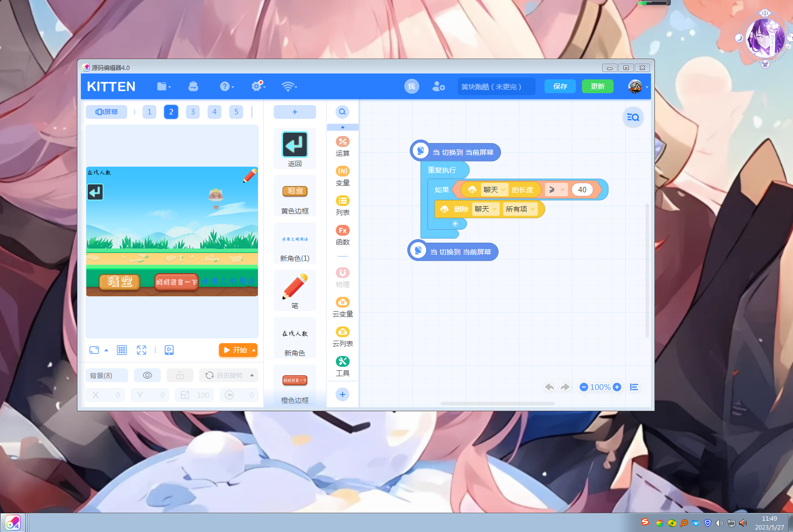Add a new sprite with plus button
This screenshot has width=793, height=532.
point(295,112)
